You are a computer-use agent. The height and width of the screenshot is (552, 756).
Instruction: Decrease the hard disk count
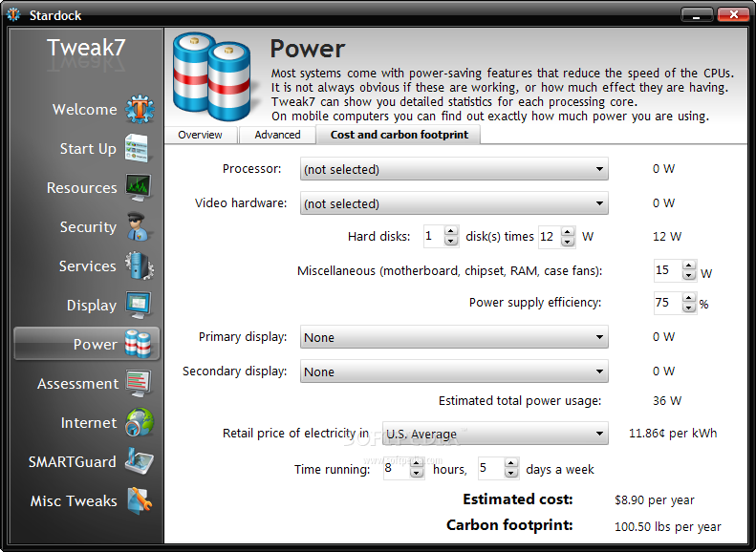click(451, 242)
